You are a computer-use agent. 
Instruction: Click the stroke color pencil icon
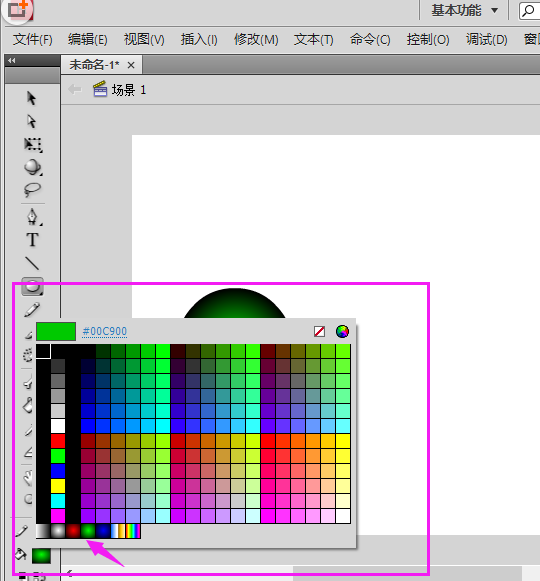22,531
